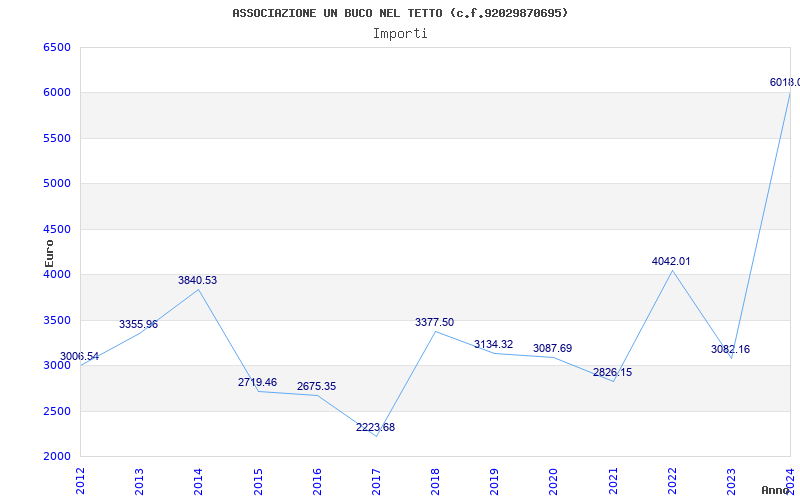Select data label 4042.01

pyautogui.click(x=671, y=261)
